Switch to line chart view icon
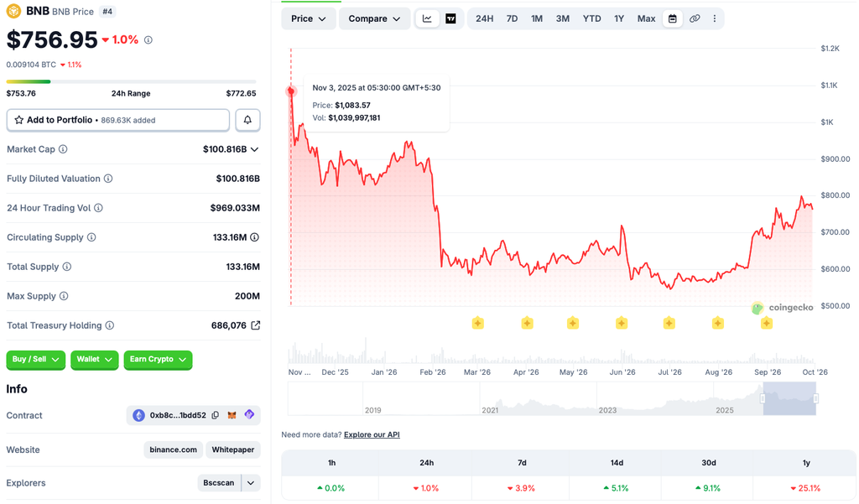The image size is (859, 504). (x=427, y=18)
